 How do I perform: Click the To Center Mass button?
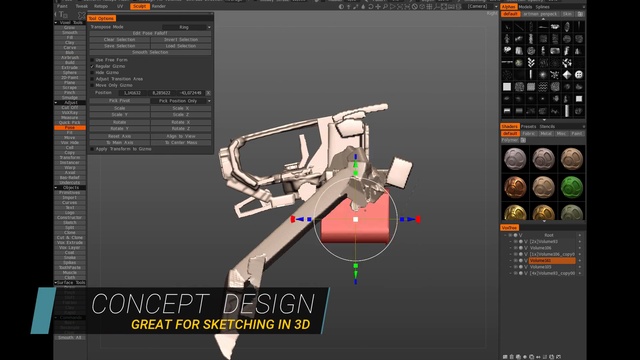pyautogui.click(x=181, y=142)
